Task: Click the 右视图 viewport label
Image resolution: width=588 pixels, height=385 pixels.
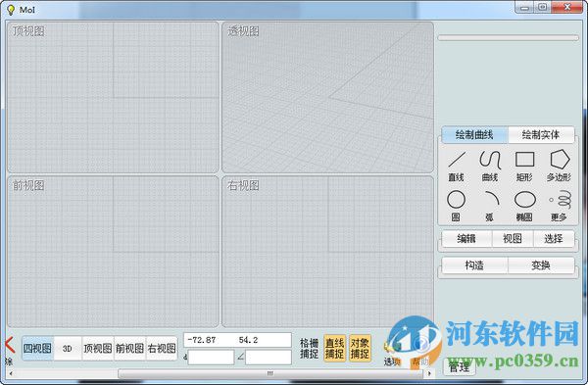Action: 243,185
